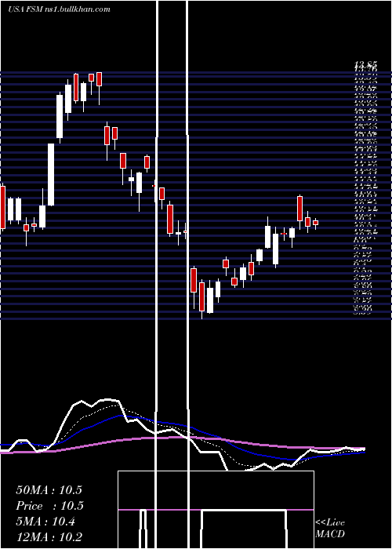Image resolution: width=392 pixels, height=549 pixels.
Task: Click the 'MACD' label
Action: pos(330,534)
